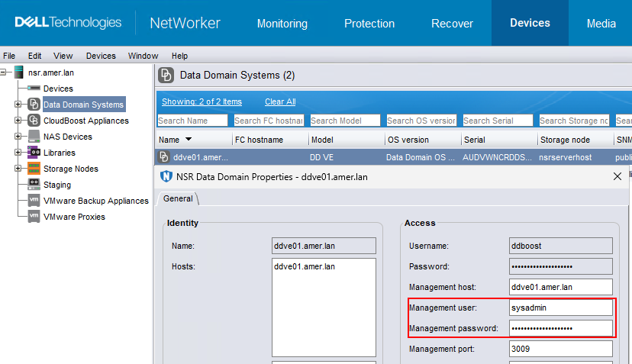This screenshot has height=364, width=632.
Task: Click the Access Password field
Action: pos(561,266)
